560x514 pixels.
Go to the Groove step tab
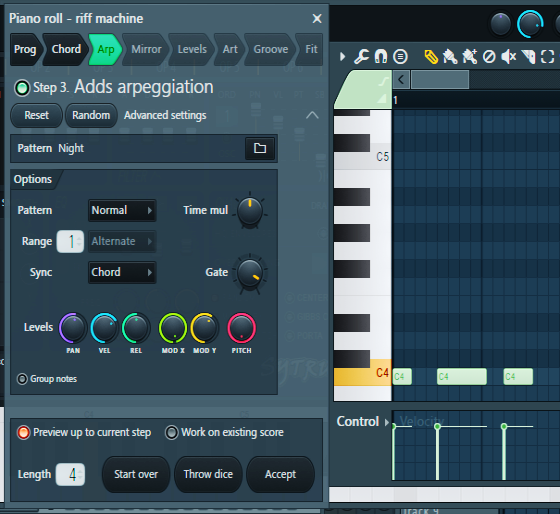270,49
